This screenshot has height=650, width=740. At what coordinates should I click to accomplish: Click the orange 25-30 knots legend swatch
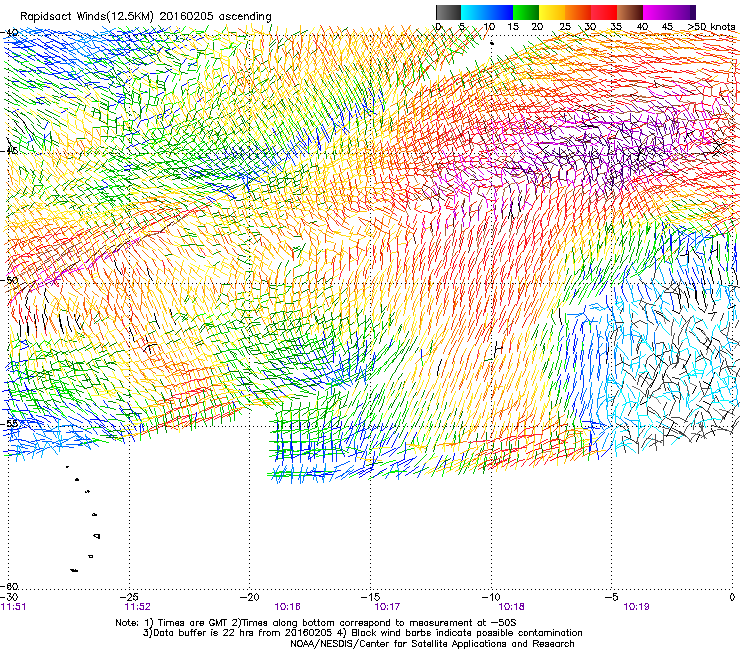click(x=578, y=12)
